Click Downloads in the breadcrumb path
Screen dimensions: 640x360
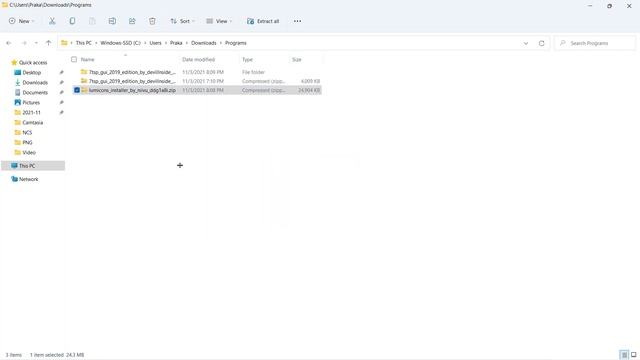204,43
